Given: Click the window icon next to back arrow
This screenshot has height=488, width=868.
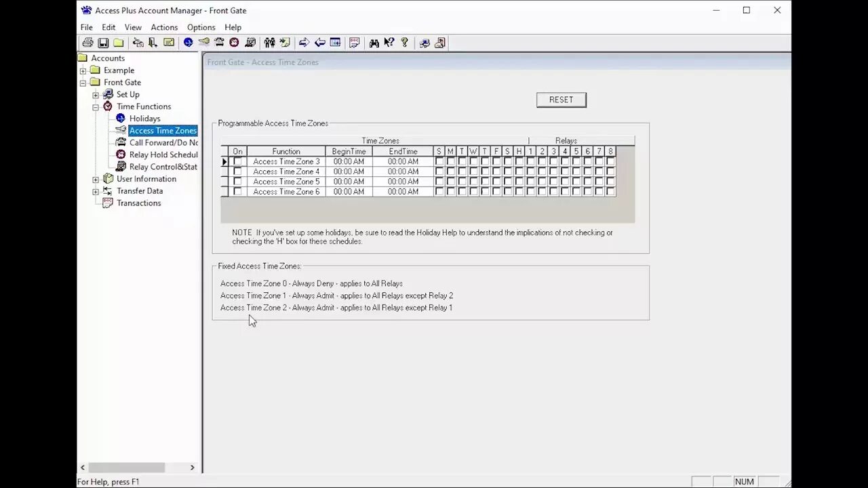Looking at the screenshot, I should (335, 43).
